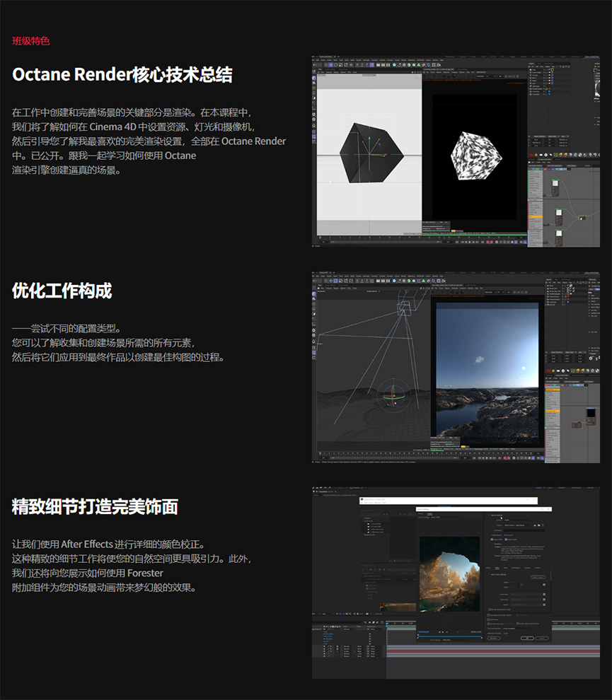Image resolution: width=612 pixels, height=700 pixels.
Task: Click the 精致细节打造完美饰面 heading
Action: 95,507
